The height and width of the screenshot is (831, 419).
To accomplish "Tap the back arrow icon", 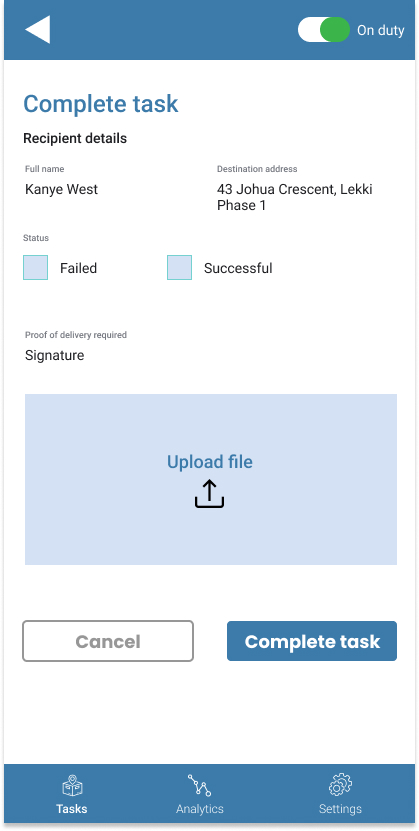I will tap(38, 30).
